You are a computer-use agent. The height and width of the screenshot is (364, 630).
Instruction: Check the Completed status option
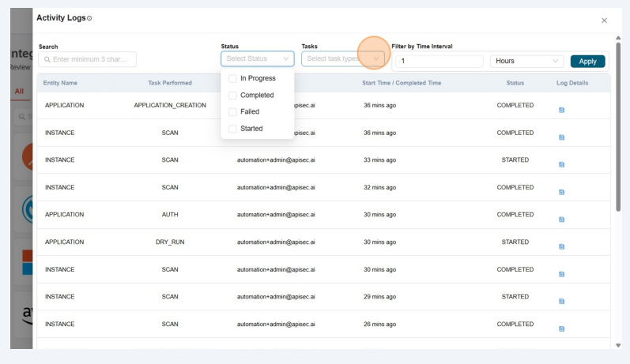point(232,95)
